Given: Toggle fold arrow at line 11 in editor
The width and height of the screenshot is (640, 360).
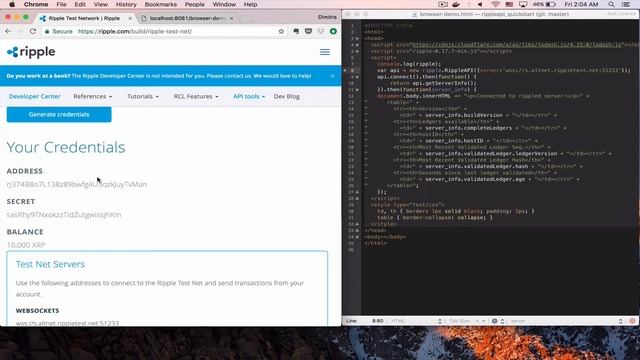Looking at the screenshot, I should 357,89.
